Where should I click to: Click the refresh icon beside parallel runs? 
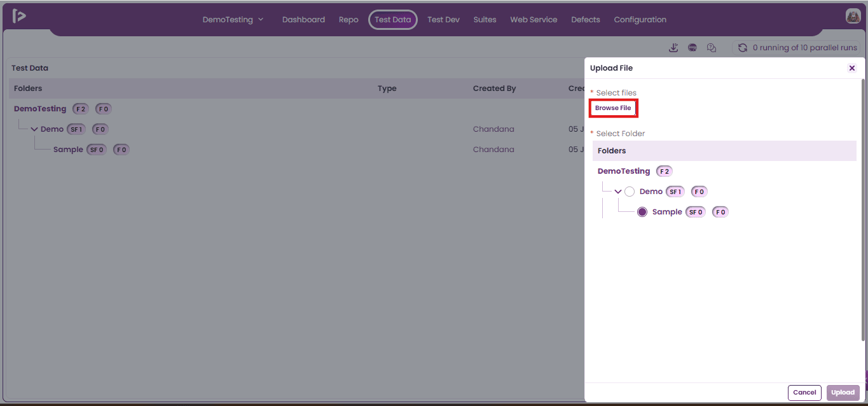point(742,48)
